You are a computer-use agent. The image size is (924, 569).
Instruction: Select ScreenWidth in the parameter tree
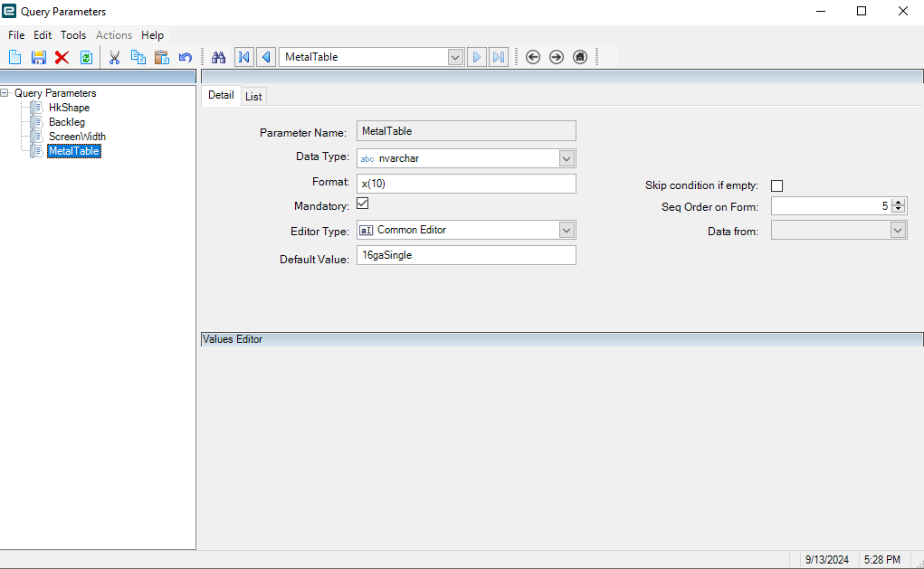tap(77, 136)
